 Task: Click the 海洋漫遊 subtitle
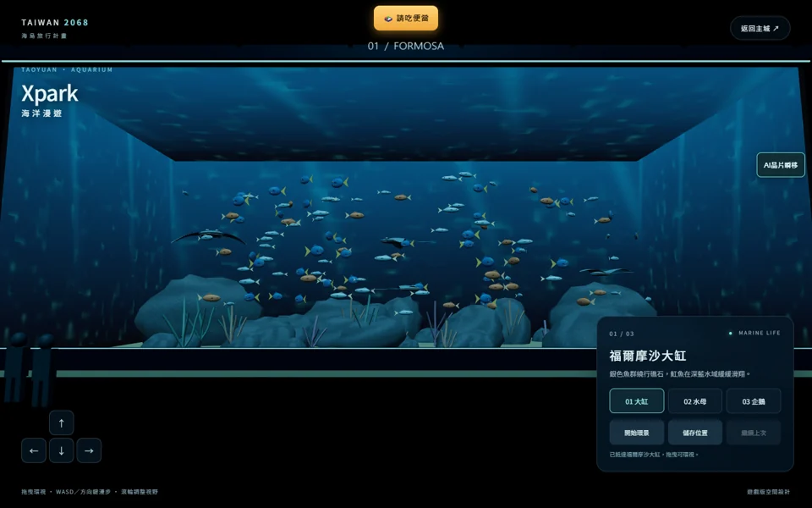pyautogui.click(x=41, y=113)
